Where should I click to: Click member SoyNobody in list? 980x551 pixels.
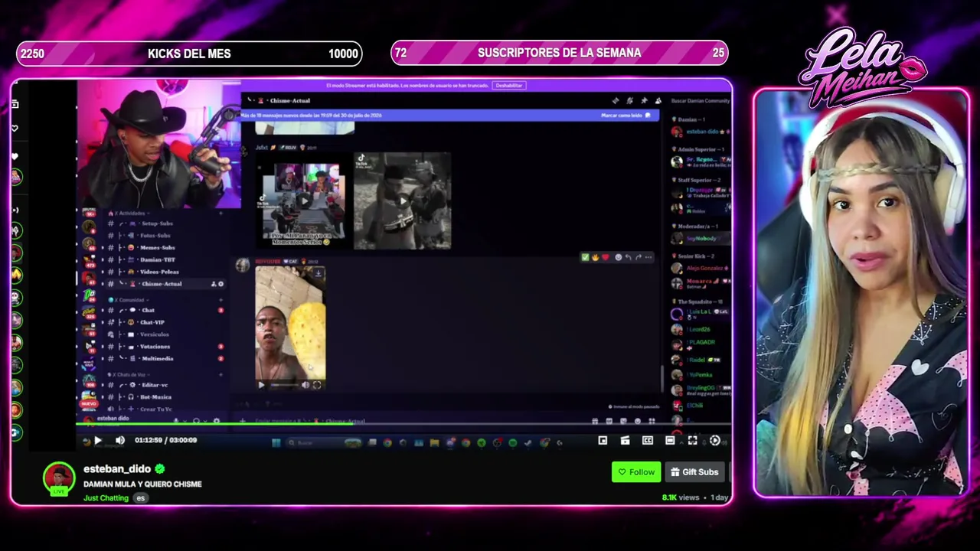click(701, 239)
